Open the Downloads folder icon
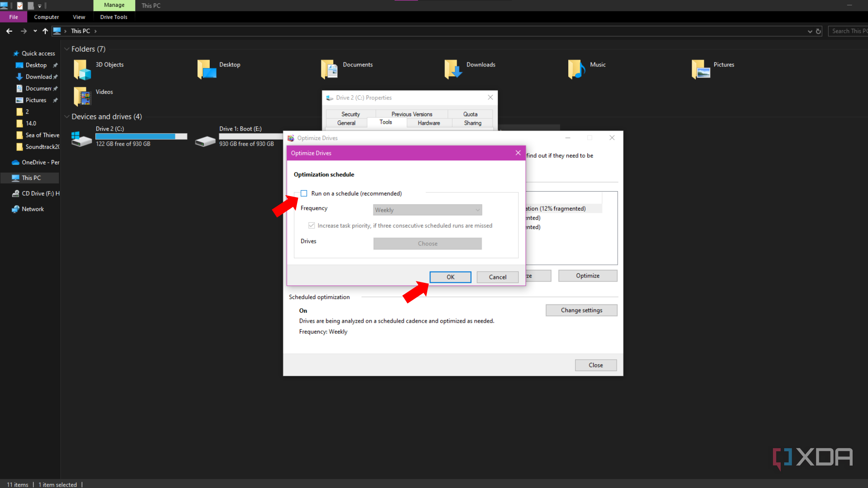The image size is (868, 488). (x=452, y=69)
